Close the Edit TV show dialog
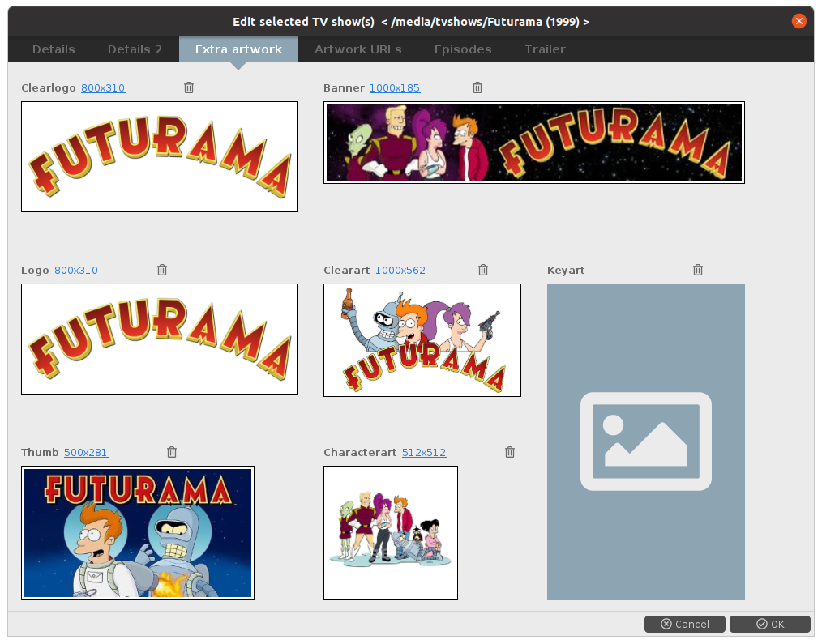Image resolution: width=822 pixels, height=644 pixels. click(799, 21)
